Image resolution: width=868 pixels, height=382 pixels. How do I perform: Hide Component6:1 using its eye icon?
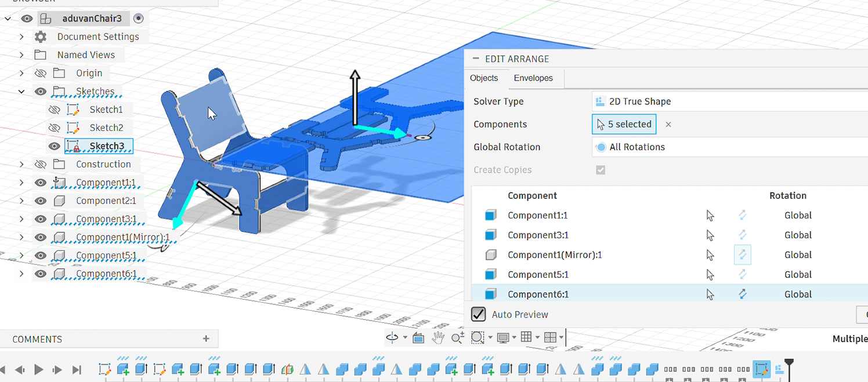point(40,274)
